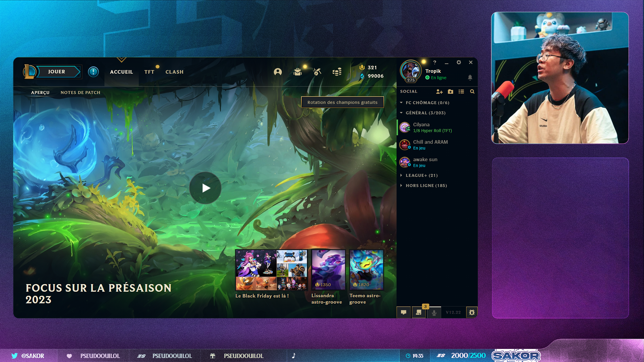Open the store coins icon
This screenshot has width=644, height=362.
pos(337,72)
